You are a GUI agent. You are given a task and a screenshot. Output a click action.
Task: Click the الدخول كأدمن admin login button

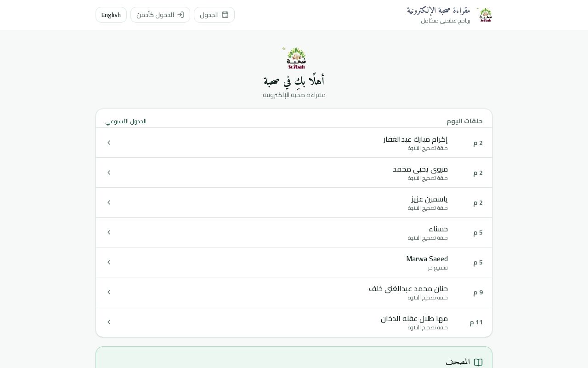pos(160,15)
